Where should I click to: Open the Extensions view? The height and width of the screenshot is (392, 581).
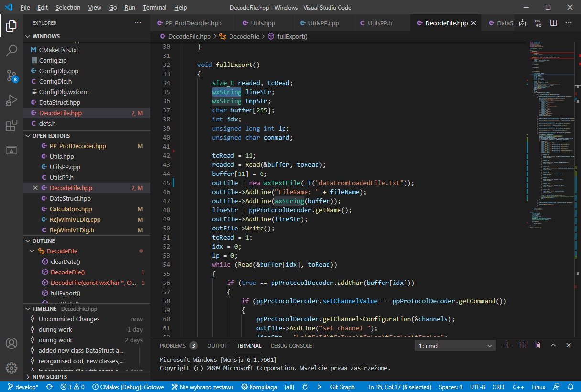11,125
